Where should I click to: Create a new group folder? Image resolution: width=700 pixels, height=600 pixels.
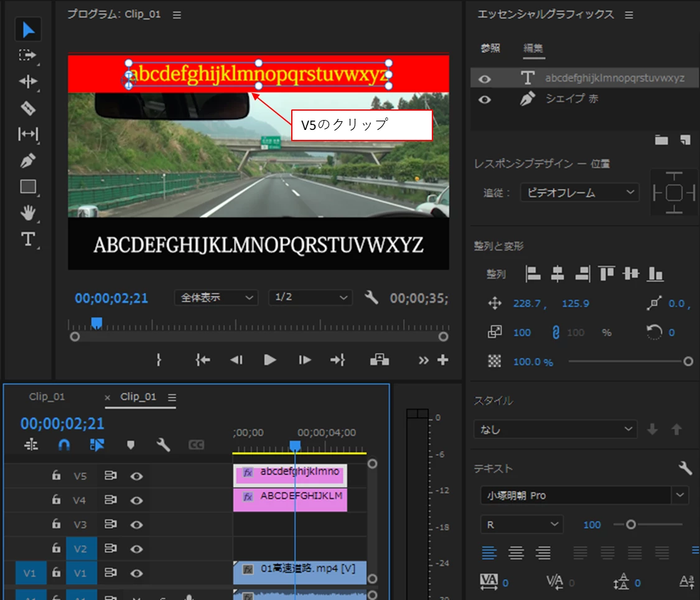(661, 141)
